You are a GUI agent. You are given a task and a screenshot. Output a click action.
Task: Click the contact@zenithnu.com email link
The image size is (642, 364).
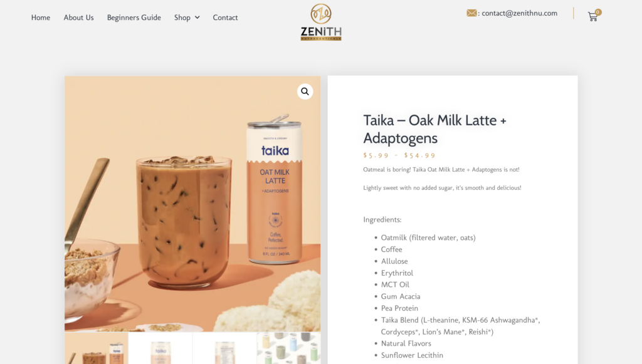click(x=519, y=13)
